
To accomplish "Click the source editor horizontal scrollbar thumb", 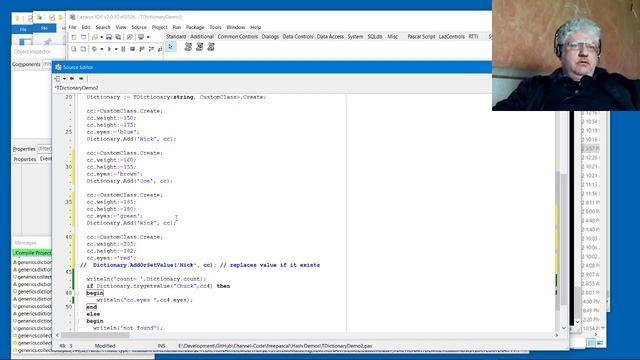I will [x=96, y=335].
